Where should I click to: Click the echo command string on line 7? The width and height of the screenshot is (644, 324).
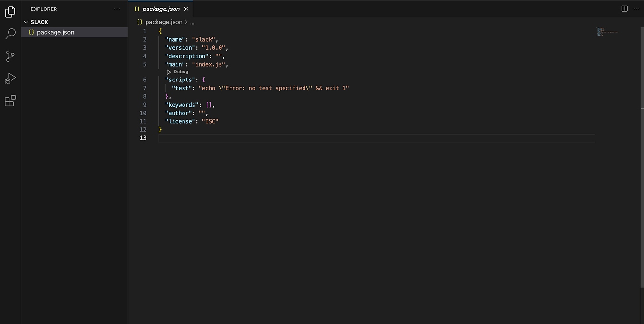click(x=274, y=88)
